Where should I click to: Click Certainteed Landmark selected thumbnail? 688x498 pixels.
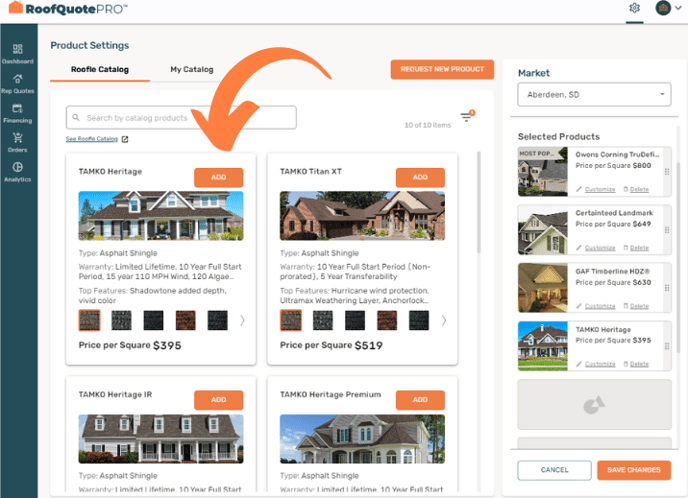(x=543, y=230)
